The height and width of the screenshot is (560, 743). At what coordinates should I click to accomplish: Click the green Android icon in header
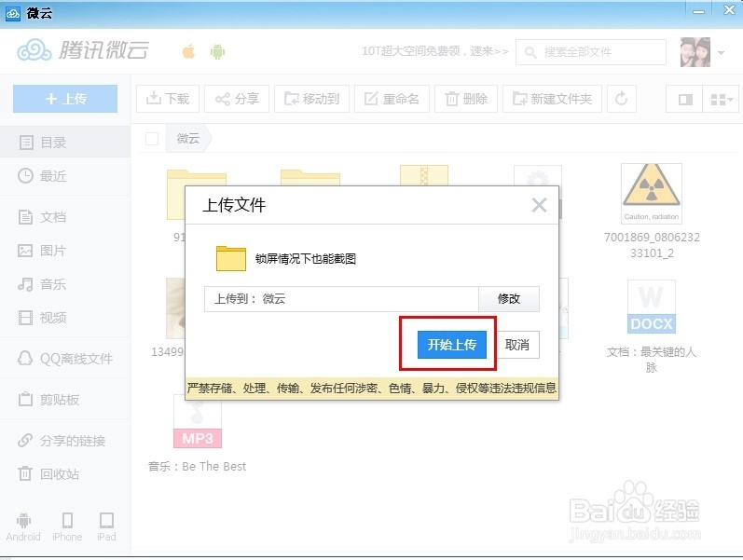217,51
